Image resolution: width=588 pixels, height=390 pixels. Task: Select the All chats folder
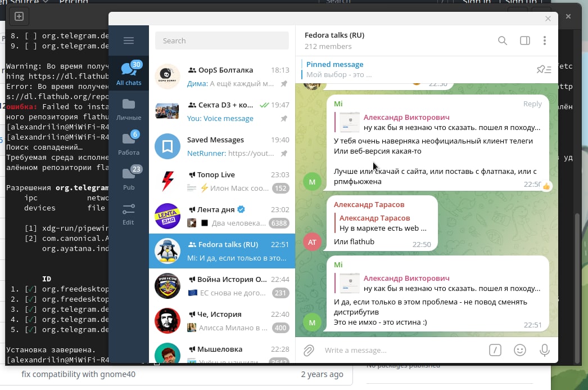[x=129, y=73]
